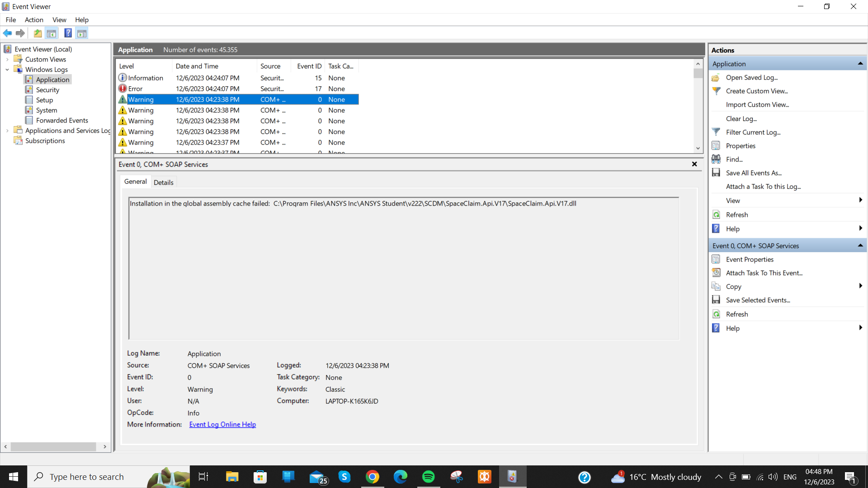Expand Applications and Services Logs node
868x488 pixels.
pos(7,131)
